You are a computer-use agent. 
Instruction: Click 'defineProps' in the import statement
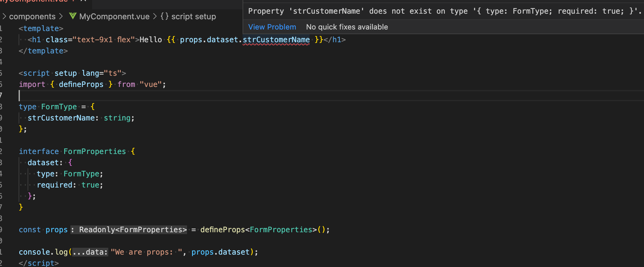(81, 84)
